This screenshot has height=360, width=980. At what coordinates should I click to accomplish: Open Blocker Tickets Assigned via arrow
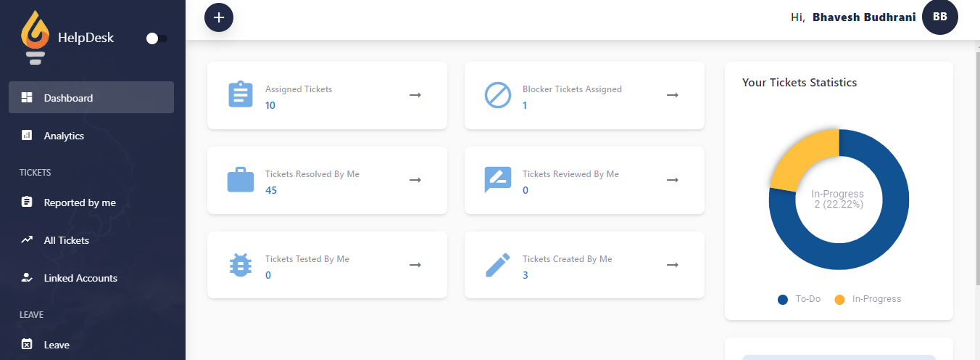tap(673, 95)
